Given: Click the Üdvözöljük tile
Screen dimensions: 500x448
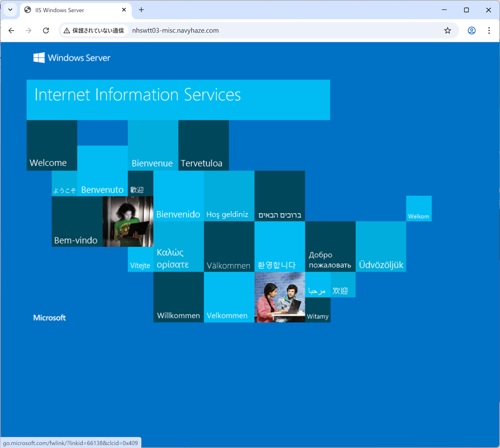Looking at the screenshot, I should coord(381,246).
